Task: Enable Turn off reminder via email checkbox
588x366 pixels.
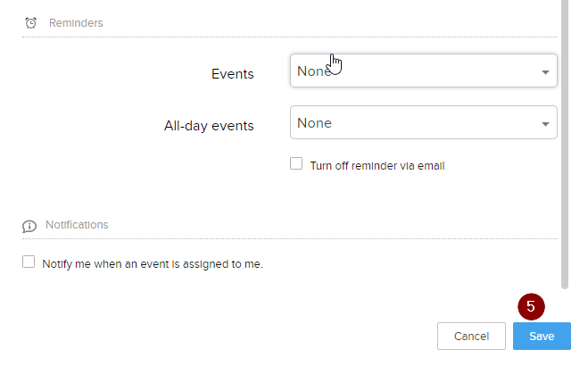Action: coord(297,164)
